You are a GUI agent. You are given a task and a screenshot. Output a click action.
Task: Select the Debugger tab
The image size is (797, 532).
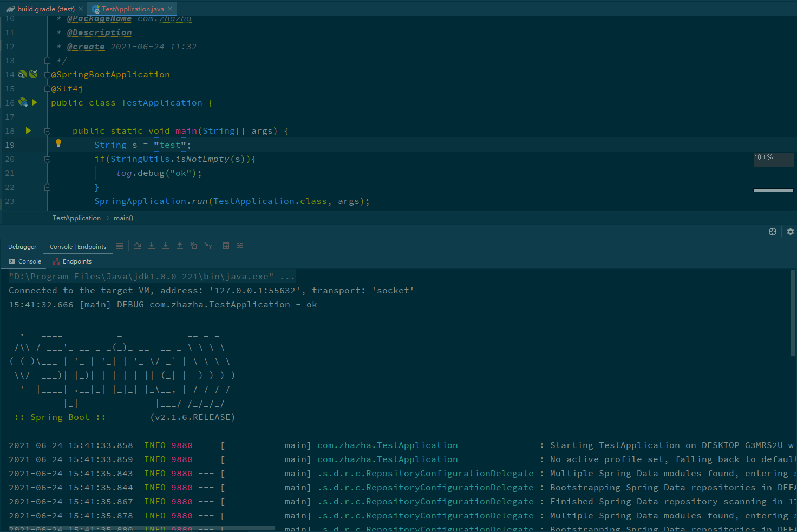pyautogui.click(x=22, y=246)
